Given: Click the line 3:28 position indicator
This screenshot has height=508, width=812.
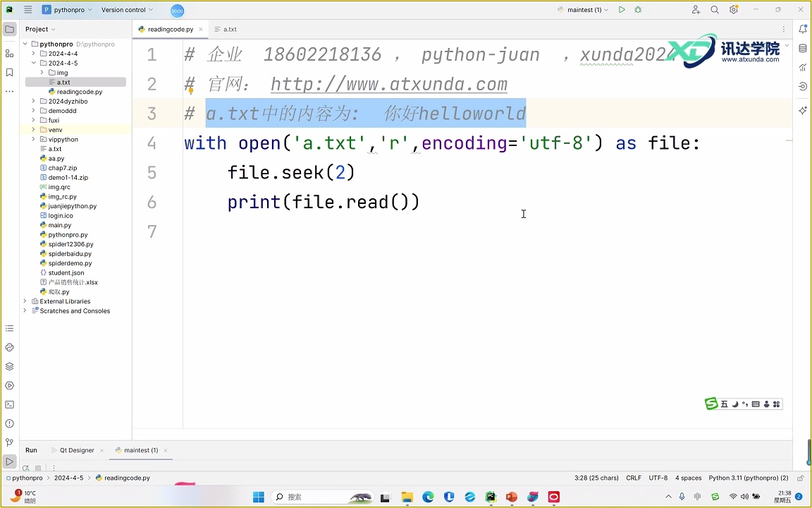Looking at the screenshot, I should pyautogui.click(x=596, y=478).
